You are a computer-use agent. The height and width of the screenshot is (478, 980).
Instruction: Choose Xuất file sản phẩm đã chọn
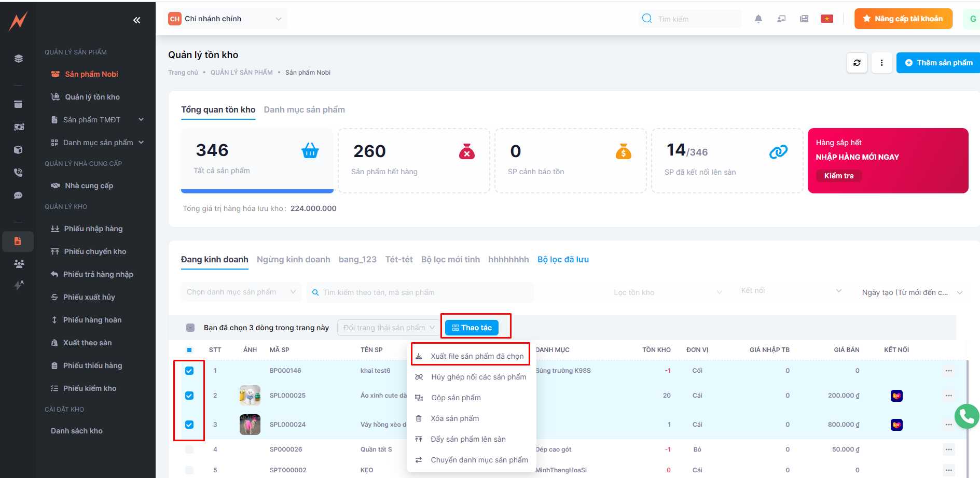click(476, 356)
